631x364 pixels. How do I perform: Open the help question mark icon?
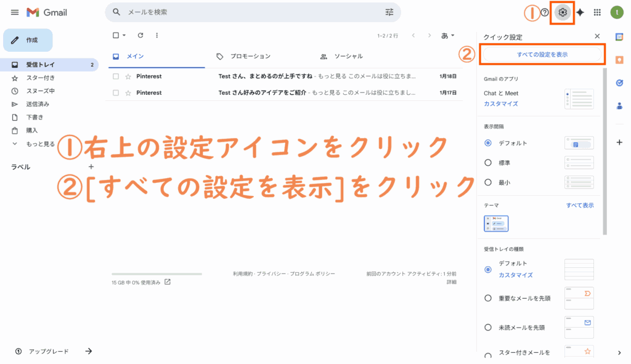coord(545,12)
